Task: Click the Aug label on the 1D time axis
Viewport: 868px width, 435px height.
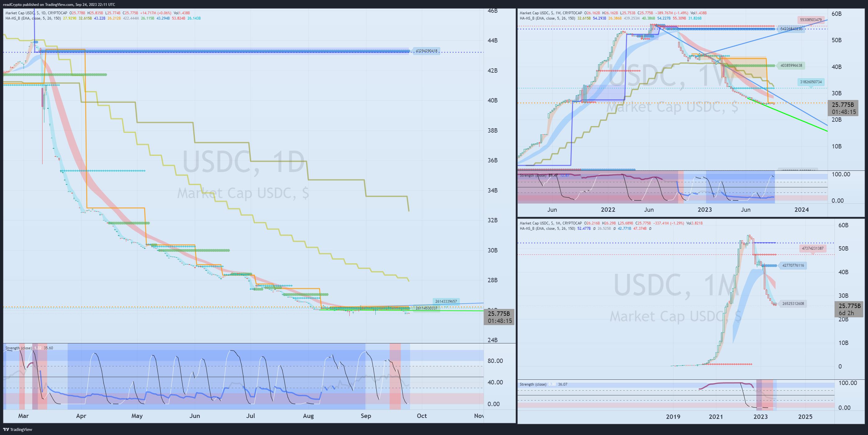Action: [x=308, y=416]
